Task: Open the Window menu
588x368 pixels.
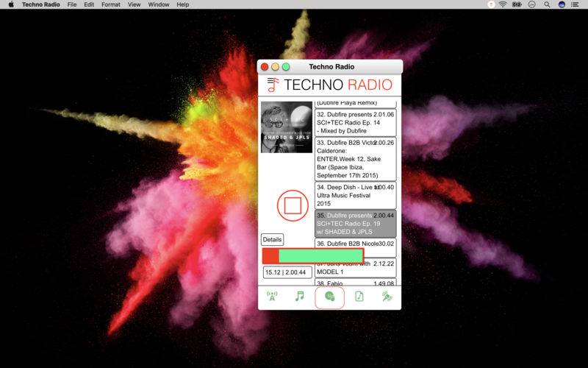Action: point(159,4)
